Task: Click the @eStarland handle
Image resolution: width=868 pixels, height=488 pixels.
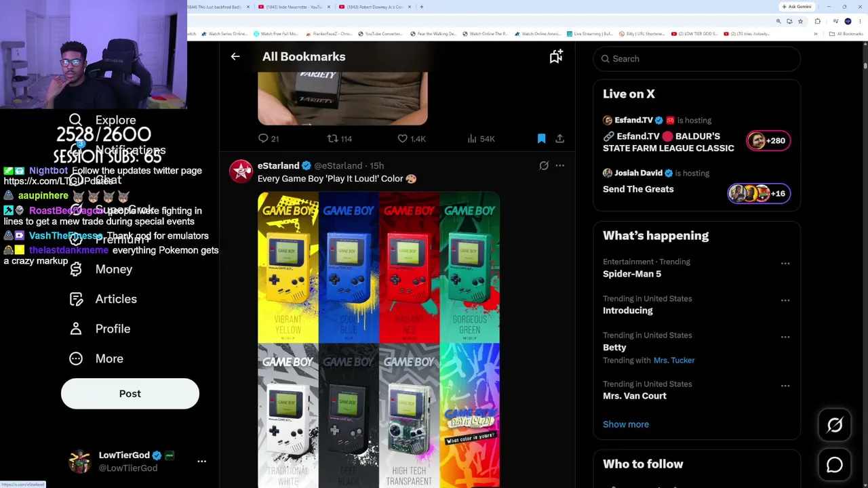Action: pos(338,165)
